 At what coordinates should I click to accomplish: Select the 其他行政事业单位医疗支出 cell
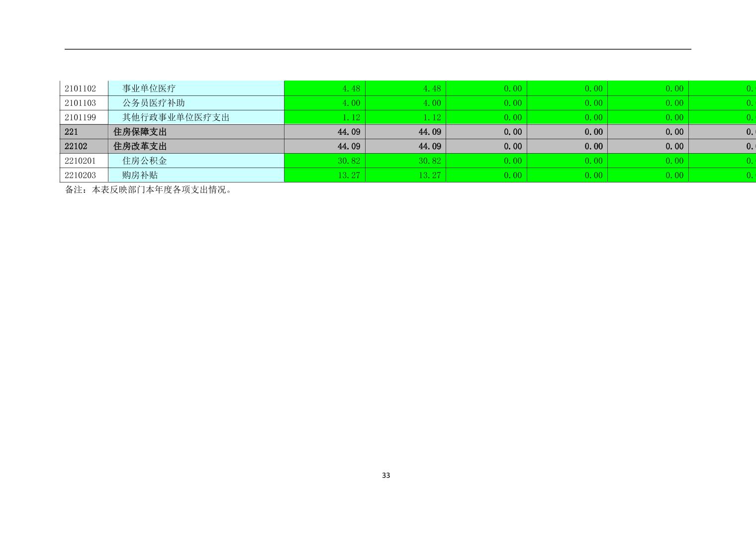pyautogui.click(x=176, y=117)
